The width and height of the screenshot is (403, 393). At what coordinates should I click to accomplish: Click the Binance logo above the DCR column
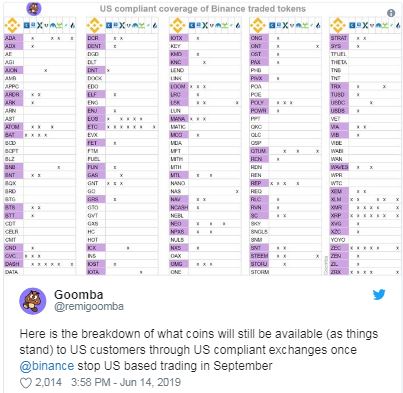click(x=95, y=25)
